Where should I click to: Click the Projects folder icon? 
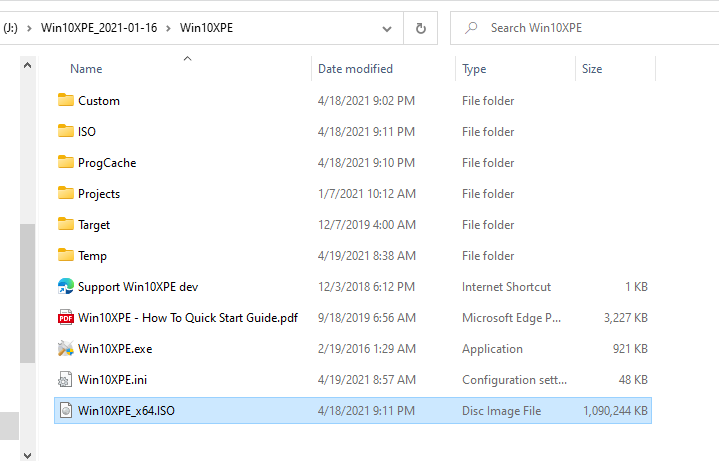(66, 193)
